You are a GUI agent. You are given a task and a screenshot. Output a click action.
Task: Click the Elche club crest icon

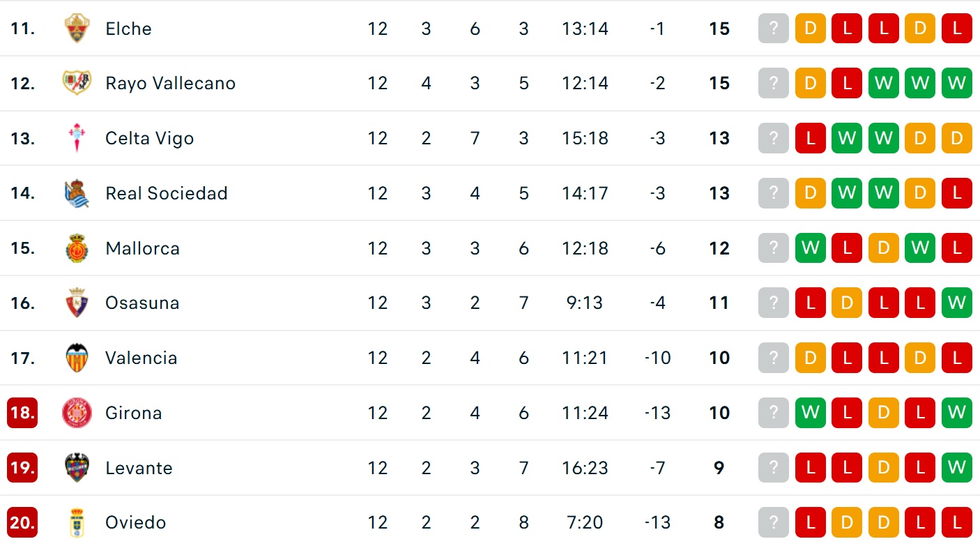tap(77, 29)
